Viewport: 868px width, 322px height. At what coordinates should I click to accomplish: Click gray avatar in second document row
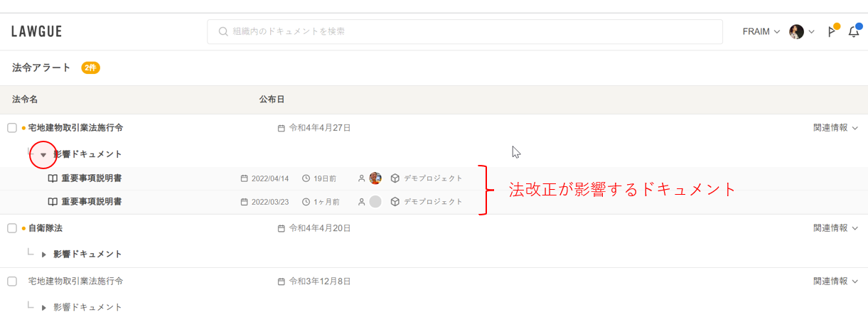coord(375,202)
